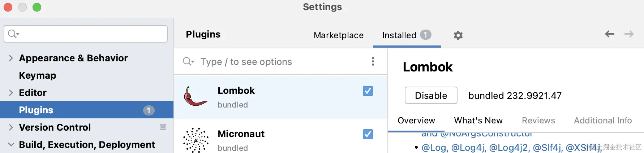Uncheck the Micronaut plugin checkbox
Image resolution: width=644 pixels, height=153 pixels.
click(368, 134)
